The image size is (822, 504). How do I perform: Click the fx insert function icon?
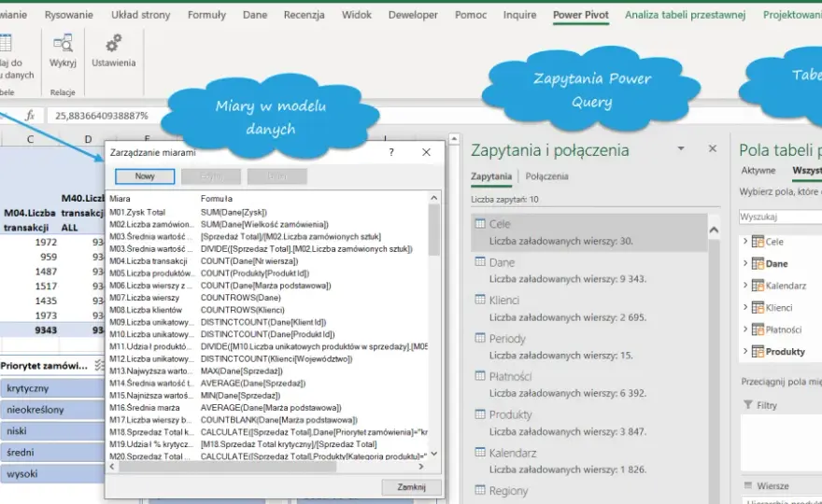tap(31, 115)
